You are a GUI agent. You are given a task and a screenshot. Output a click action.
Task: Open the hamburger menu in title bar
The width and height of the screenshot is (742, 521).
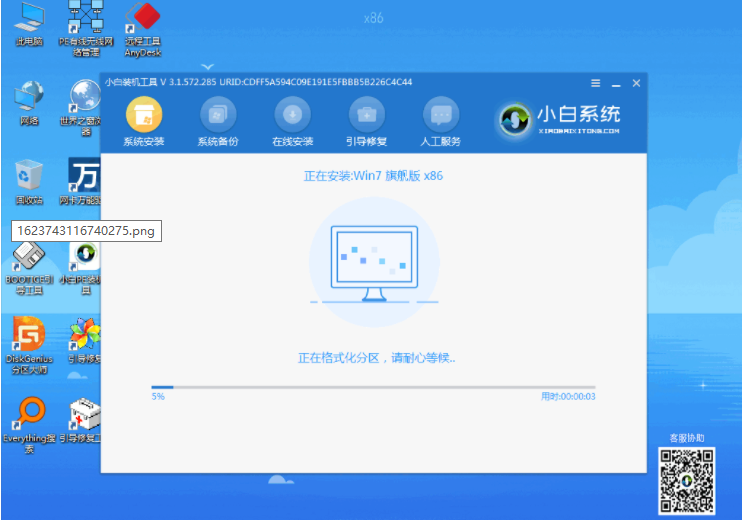coord(596,83)
